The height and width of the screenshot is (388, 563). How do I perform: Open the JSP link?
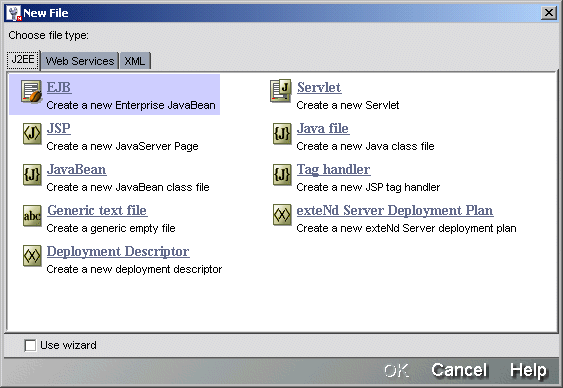(x=59, y=128)
